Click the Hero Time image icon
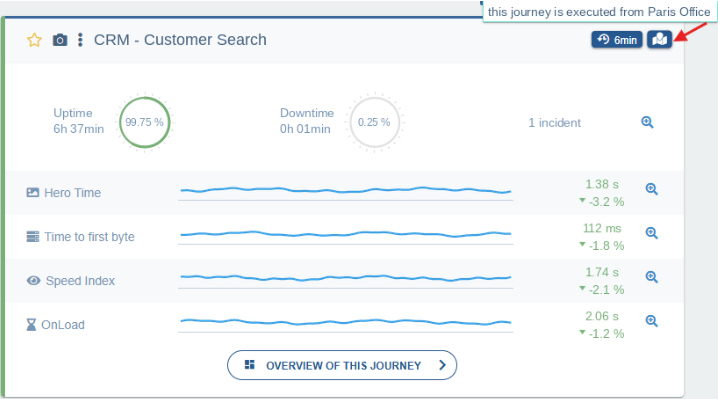The width and height of the screenshot is (718, 399). (x=33, y=192)
